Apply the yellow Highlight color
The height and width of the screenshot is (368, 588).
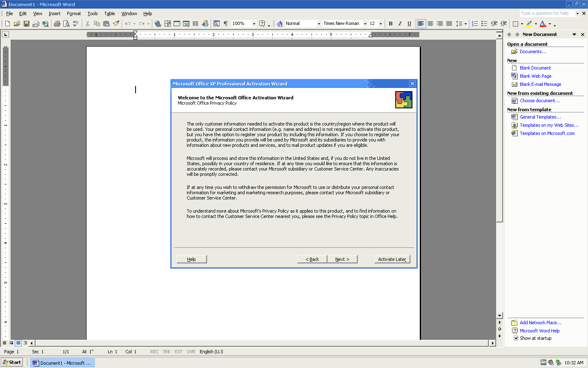click(x=529, y=24)
